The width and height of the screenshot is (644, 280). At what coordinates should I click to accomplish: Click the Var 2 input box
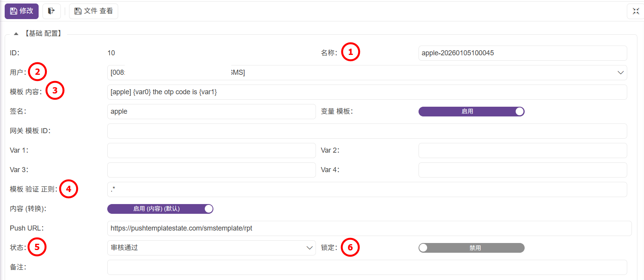click(x=522, y=151)
